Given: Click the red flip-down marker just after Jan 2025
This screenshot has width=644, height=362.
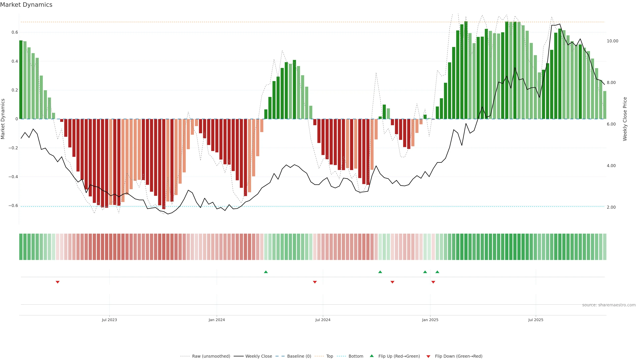Looking at the screenshot, I should (x=433, y=282).
